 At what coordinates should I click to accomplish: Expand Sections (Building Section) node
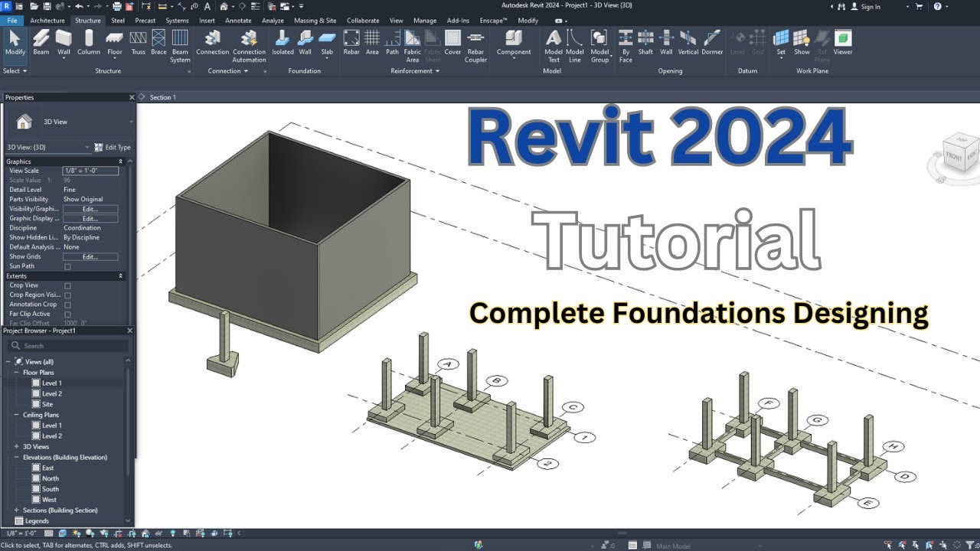coord(16,510)
